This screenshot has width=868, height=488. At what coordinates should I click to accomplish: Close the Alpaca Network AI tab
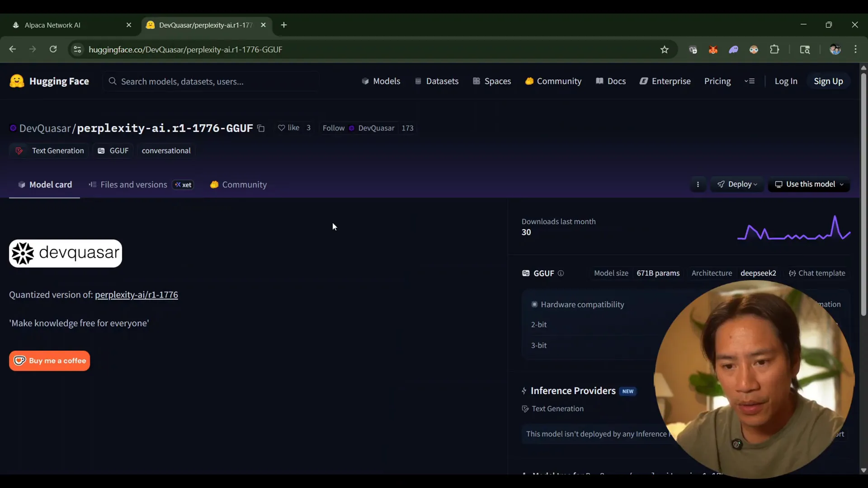(x=129, y=25)
